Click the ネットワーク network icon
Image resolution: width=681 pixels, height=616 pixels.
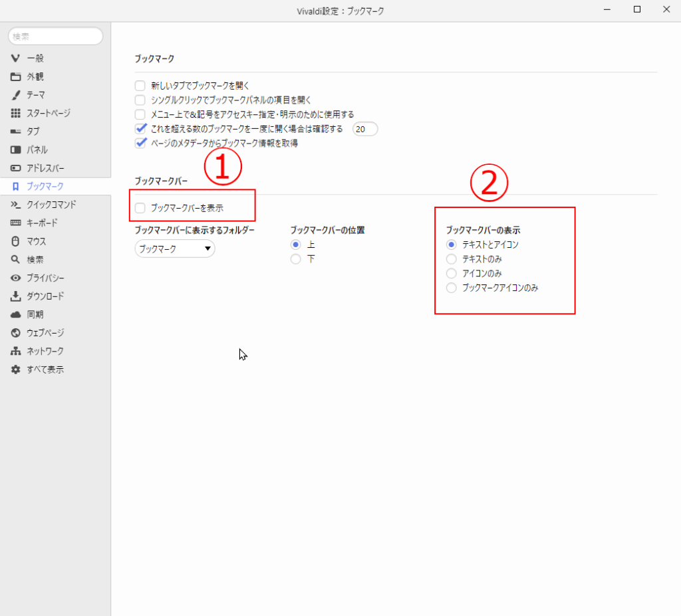pyautogui.click(x=15, y=352)
